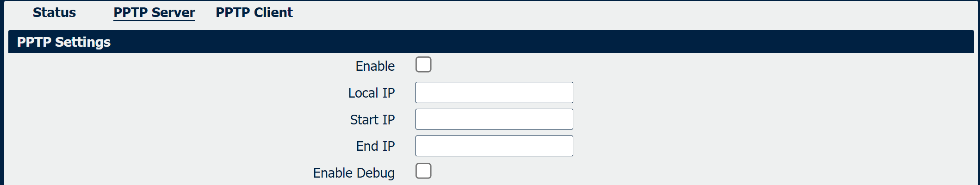Click the End IP input field
Screen dimensions: 980x185
coord(494,146)
